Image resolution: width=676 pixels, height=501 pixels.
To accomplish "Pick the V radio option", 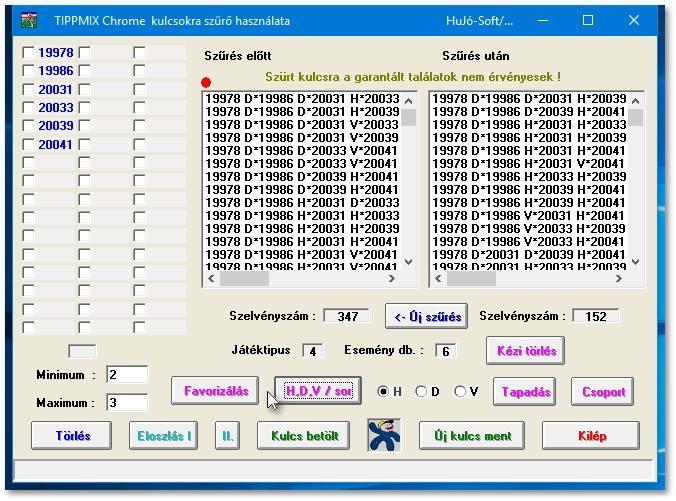I will [x=460, y=391].
